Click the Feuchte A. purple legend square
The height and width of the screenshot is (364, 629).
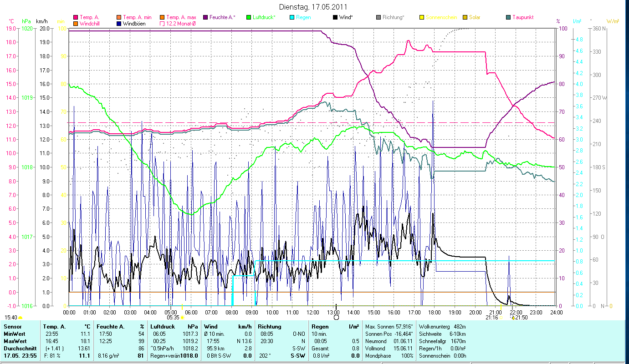pos(205,17)
